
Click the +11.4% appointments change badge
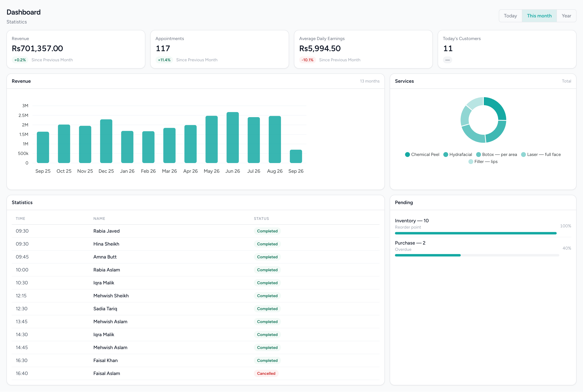164,60
